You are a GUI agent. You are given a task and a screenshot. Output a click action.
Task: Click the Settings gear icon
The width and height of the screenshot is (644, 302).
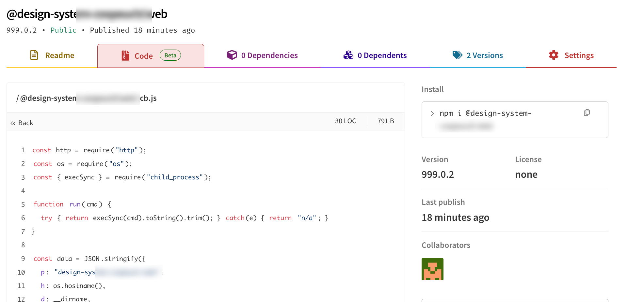(554, 55)
